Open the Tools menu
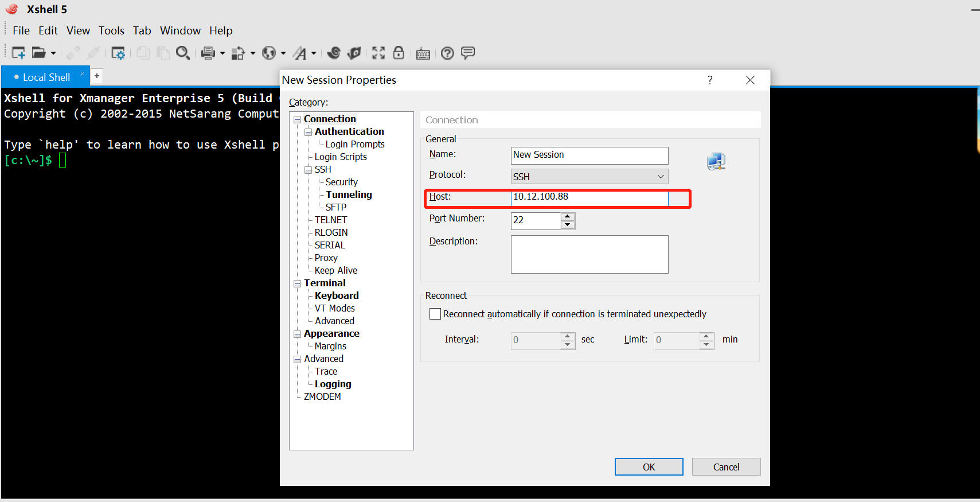The height and width of the screenshot is (502, 980). point(111,30)
